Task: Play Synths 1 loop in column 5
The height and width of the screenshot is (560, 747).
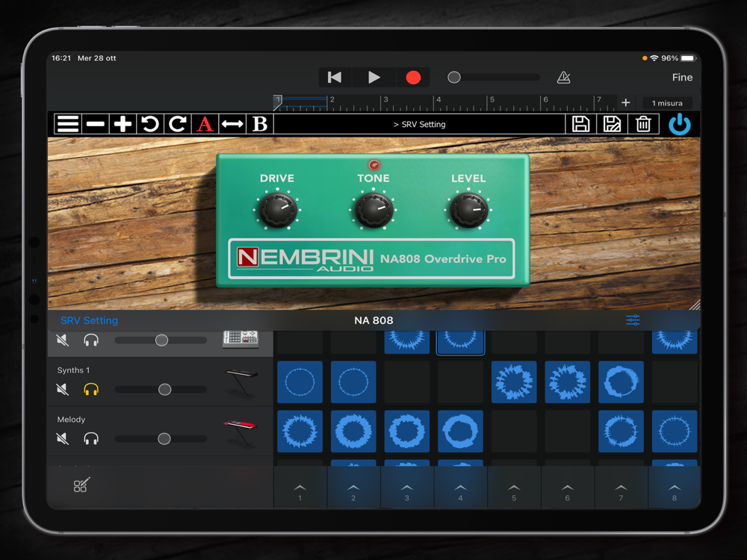Action: pyautogui.click(x=514, y=382)
